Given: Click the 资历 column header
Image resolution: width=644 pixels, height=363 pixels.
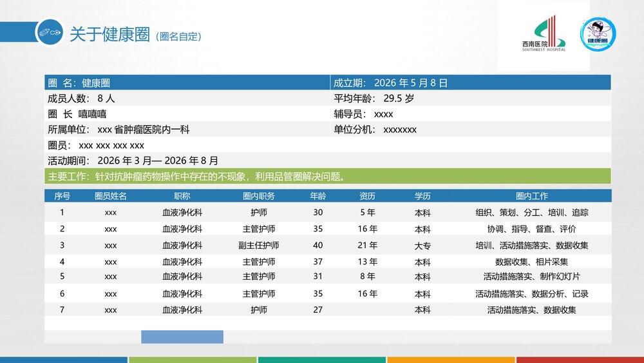Looking at the screenshot, I should tap(367, 196).
